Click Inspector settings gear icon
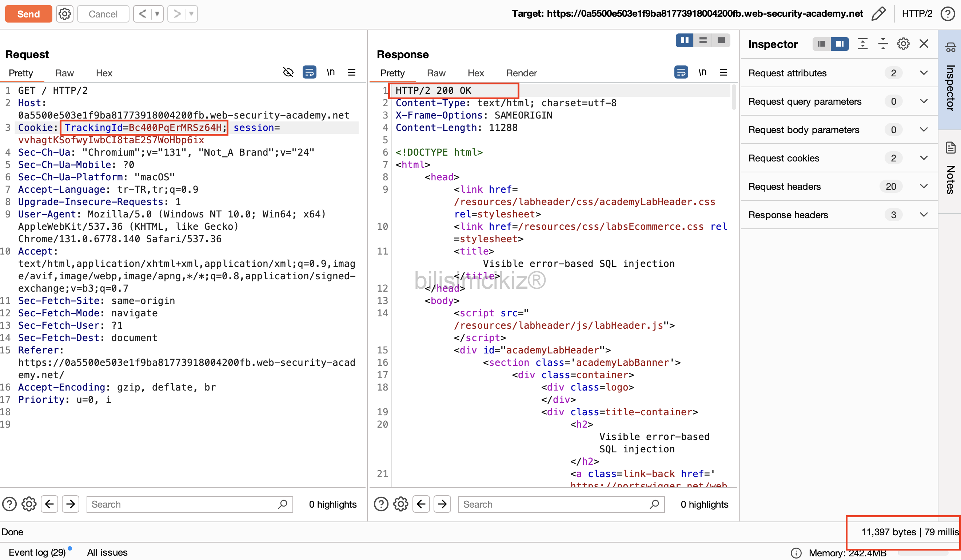The width and height of the screenshot is (961, 560). (x=903, y=44)
